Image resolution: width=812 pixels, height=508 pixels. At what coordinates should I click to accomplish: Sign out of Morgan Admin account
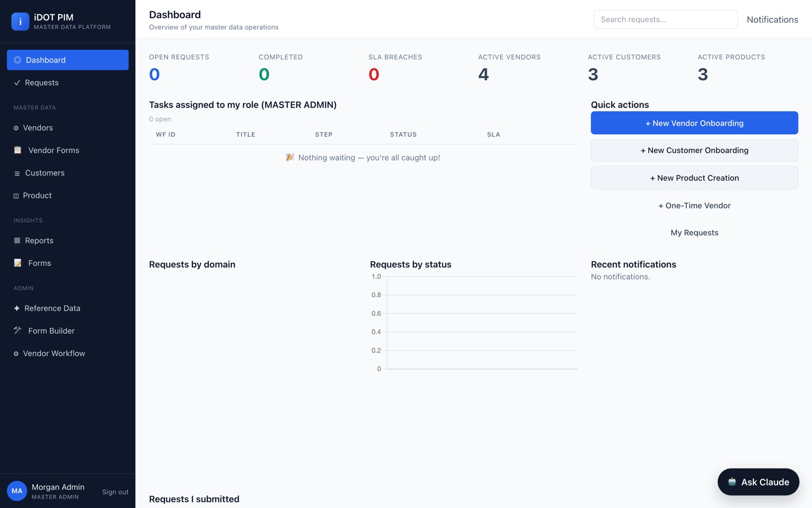[115, 492]
